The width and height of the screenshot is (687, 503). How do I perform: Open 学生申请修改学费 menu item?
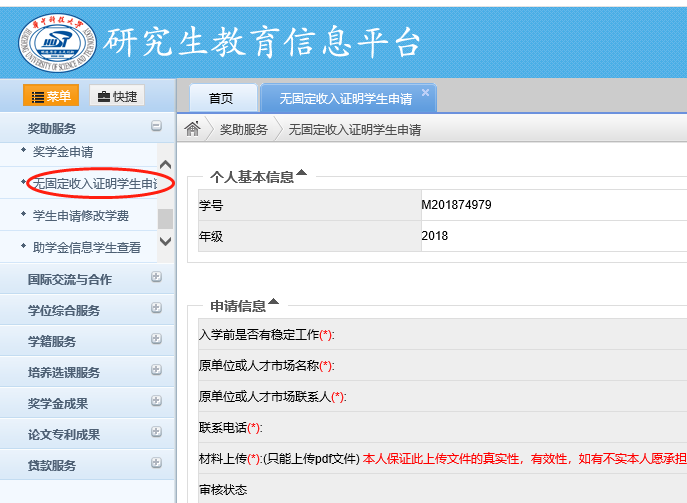80,215
